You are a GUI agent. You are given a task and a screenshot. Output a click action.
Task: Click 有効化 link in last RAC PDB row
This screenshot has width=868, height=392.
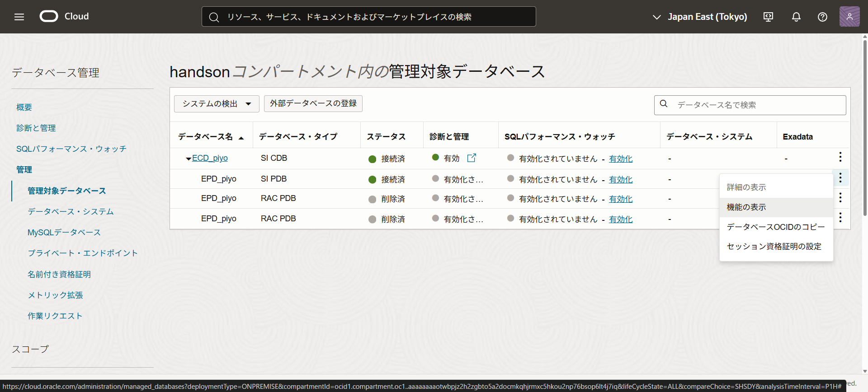[621, 219]
